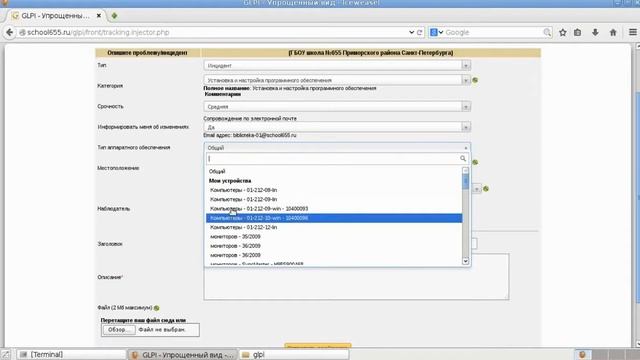The width and height of the screenshot is (640, 360).
Task: Go back using the browser back arrow
Action: click(9, 32)
